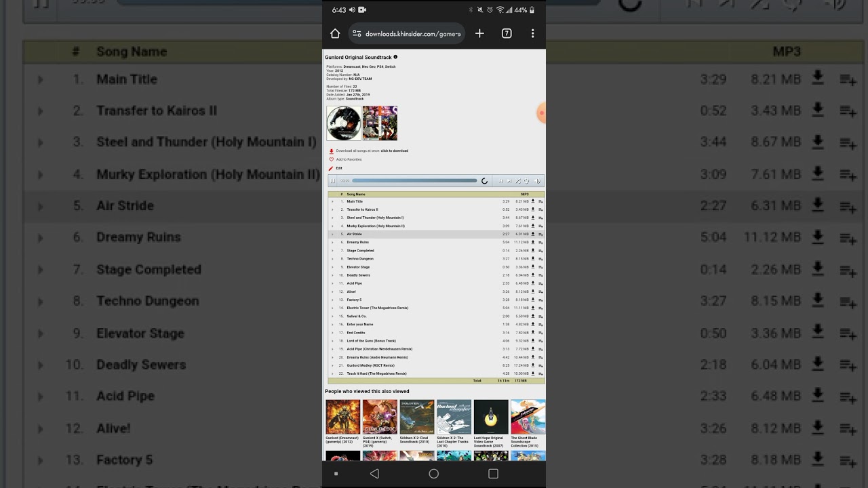Image resolution: width=868 pixels, height=488 pixels.
Task: Click the heart Add to Favorites icon
Action: point(331,159)
